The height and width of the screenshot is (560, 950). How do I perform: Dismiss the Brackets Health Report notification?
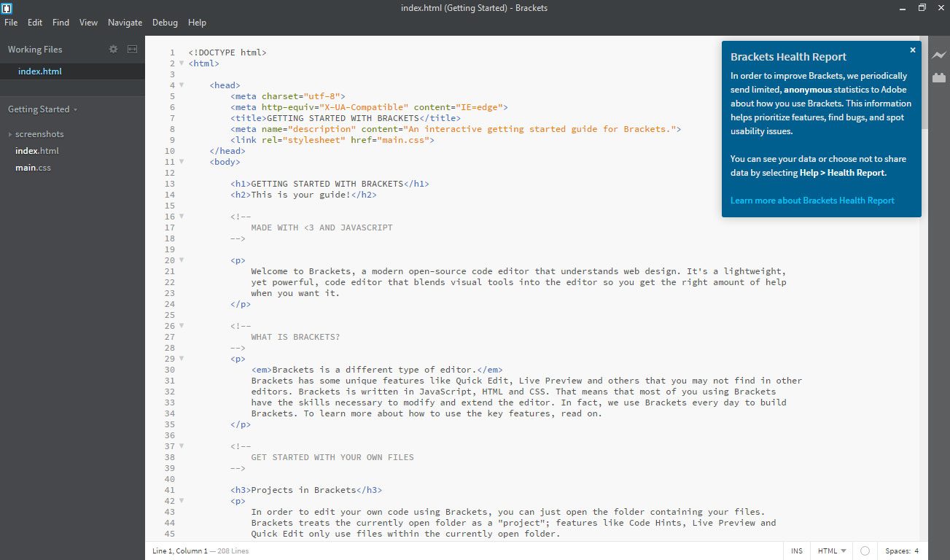(912, 50)
